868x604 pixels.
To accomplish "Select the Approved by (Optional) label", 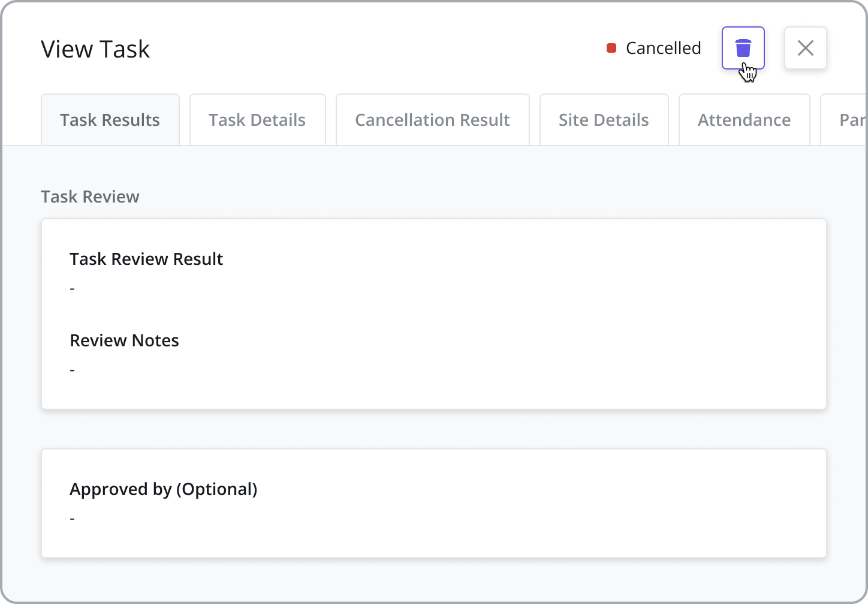I will 164,489.
